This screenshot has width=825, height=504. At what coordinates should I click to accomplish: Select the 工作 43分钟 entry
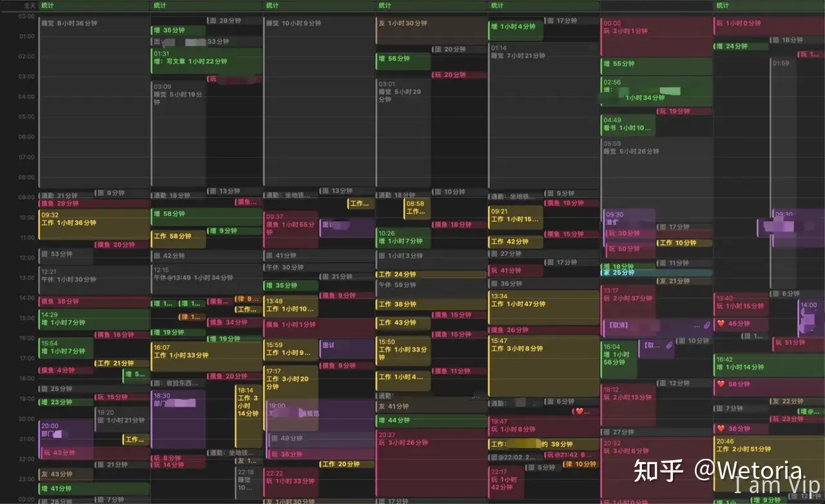point(403,323)
